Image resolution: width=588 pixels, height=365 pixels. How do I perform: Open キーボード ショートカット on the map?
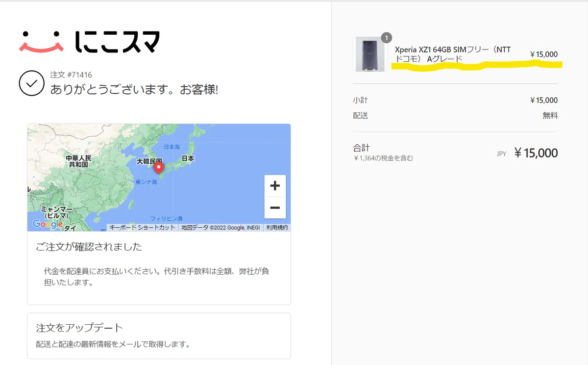[142, 228]
